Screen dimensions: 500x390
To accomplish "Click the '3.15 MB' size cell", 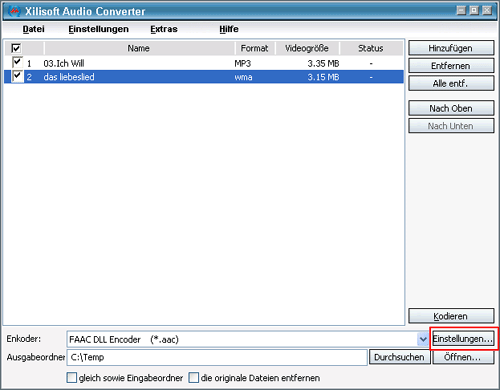I will pos(323,77).
